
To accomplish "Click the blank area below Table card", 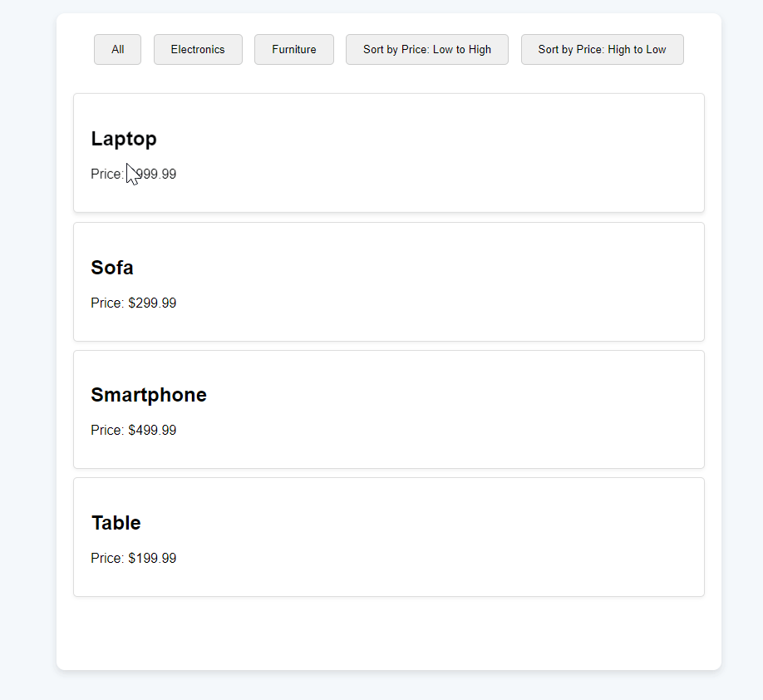I will pyautogui.click(x=388, y=632).
